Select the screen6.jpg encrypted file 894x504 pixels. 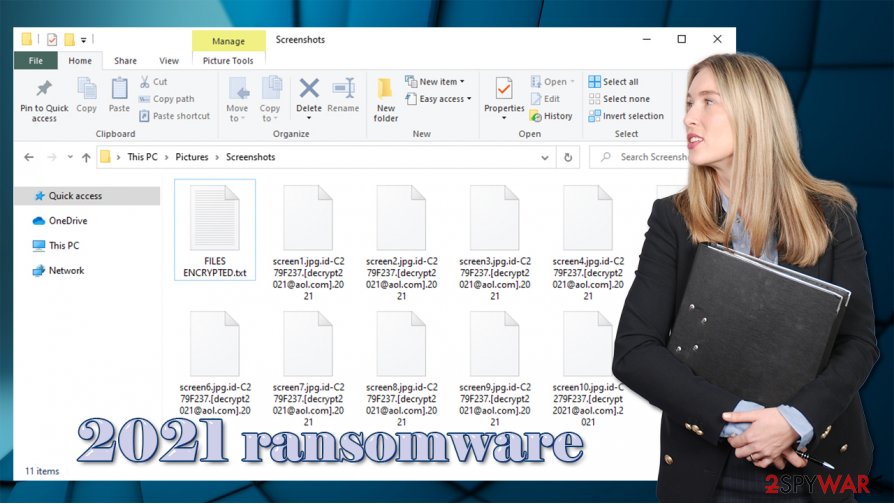tap(215, 364)
